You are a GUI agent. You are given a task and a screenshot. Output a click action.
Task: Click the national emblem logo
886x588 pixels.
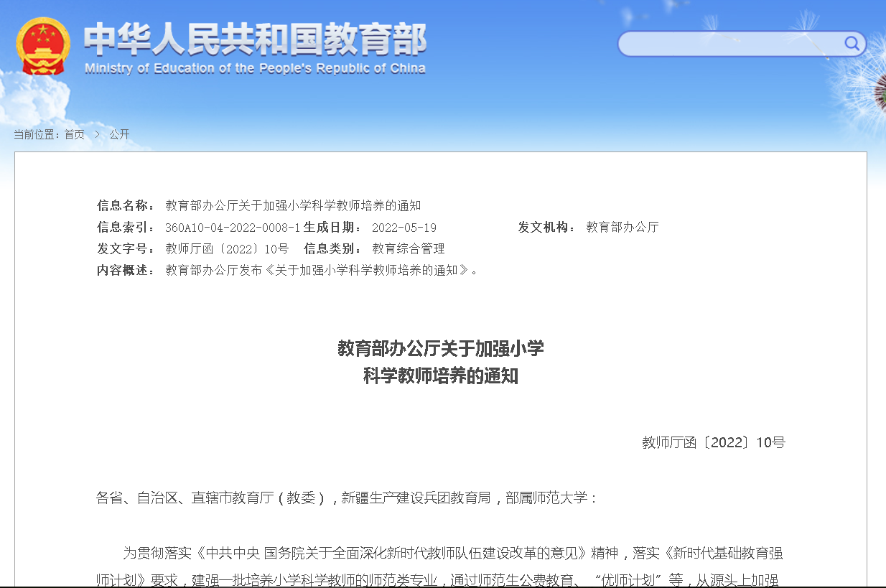(x=43, y=46)
